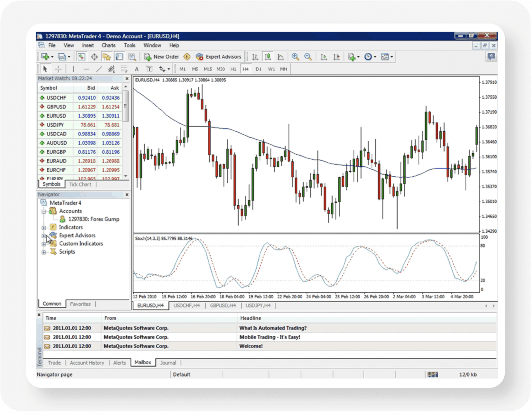Image resolution: width=532 pixels, height=415 pixels.
Task: Click the chat notification icon showing 4
Action: (x=491, y=56)
